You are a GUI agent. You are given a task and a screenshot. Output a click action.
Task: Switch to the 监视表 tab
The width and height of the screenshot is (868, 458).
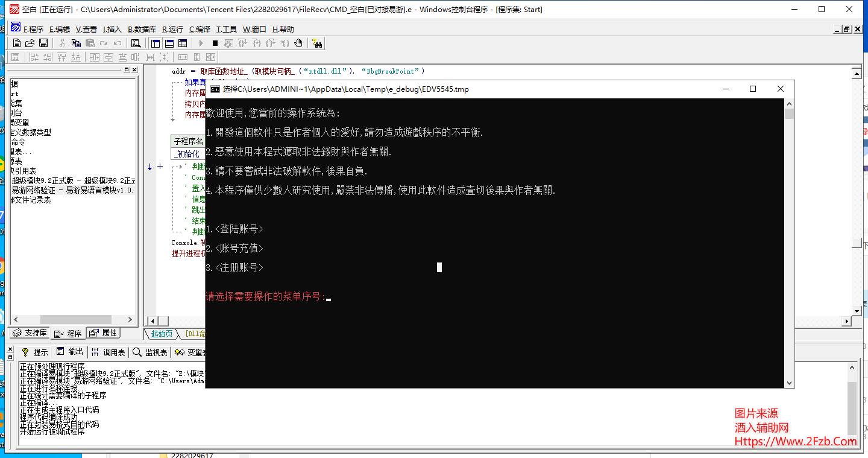tap(151, 352)
